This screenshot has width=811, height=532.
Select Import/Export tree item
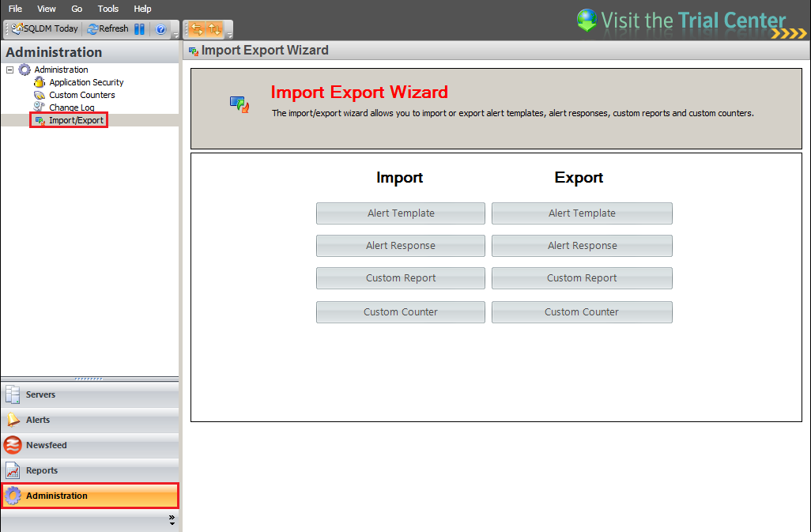tap(76, 120)
